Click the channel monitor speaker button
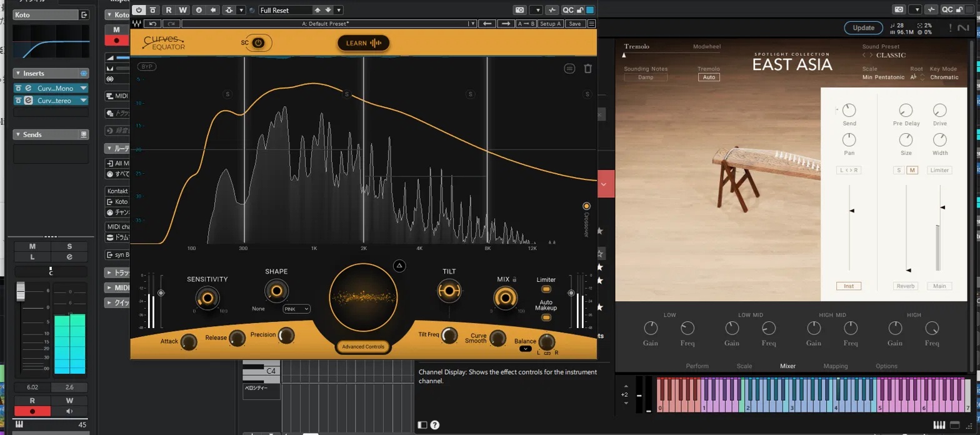Viewport: 980px width, 435px height. 69,411
